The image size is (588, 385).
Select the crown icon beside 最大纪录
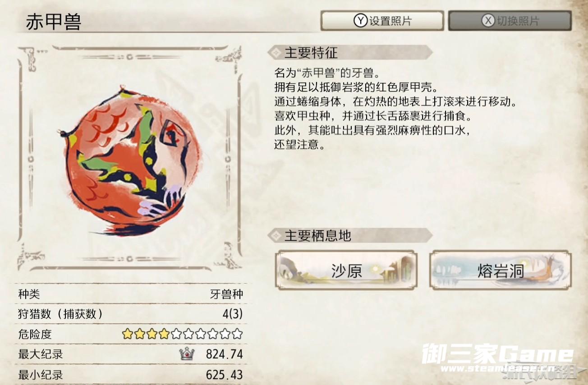pos(187,354)
